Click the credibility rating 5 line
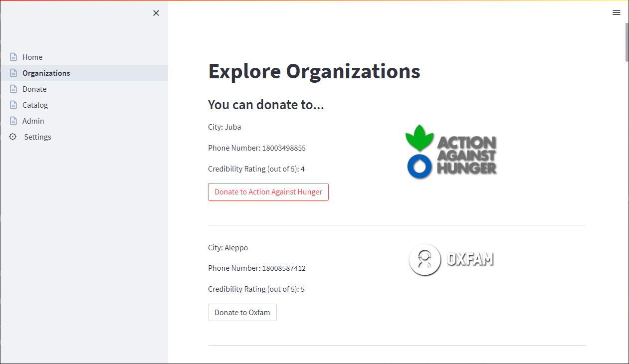Screen dimensions: 629x364 pyautogui.click(x=256, y=289)
